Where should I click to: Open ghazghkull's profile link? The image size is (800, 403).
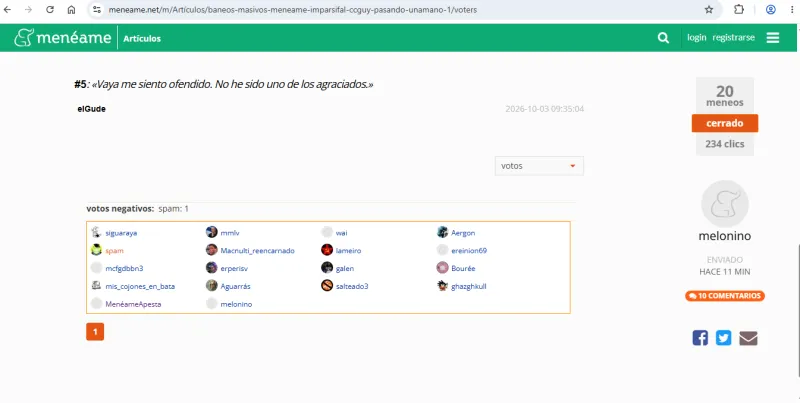coord(468,287)
